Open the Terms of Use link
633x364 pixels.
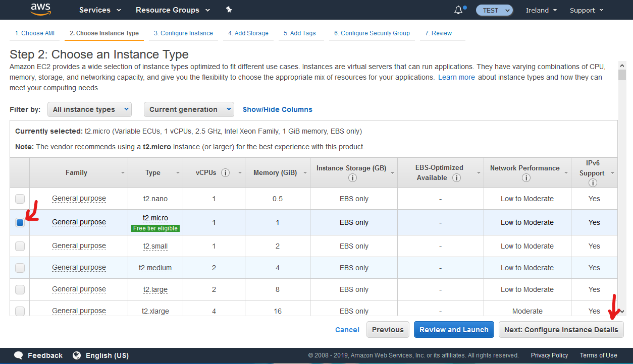click(x=599, y=355)
